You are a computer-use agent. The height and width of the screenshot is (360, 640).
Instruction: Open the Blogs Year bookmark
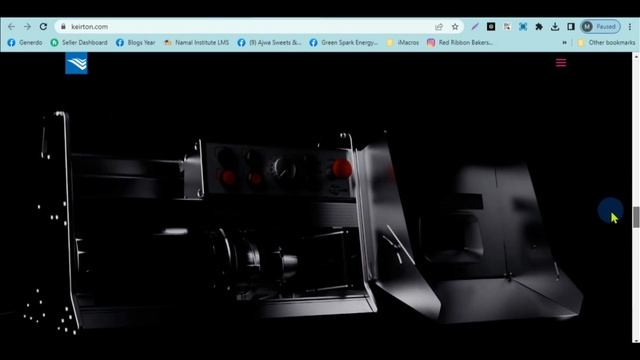click(136, 42)
